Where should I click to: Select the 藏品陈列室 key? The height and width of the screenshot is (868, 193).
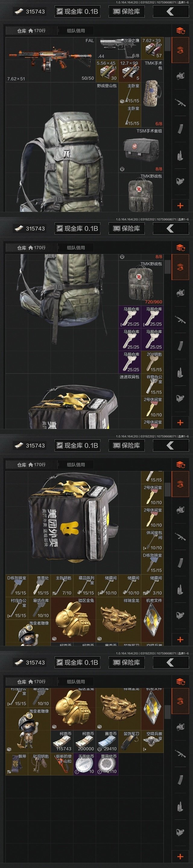coord(84,586)
